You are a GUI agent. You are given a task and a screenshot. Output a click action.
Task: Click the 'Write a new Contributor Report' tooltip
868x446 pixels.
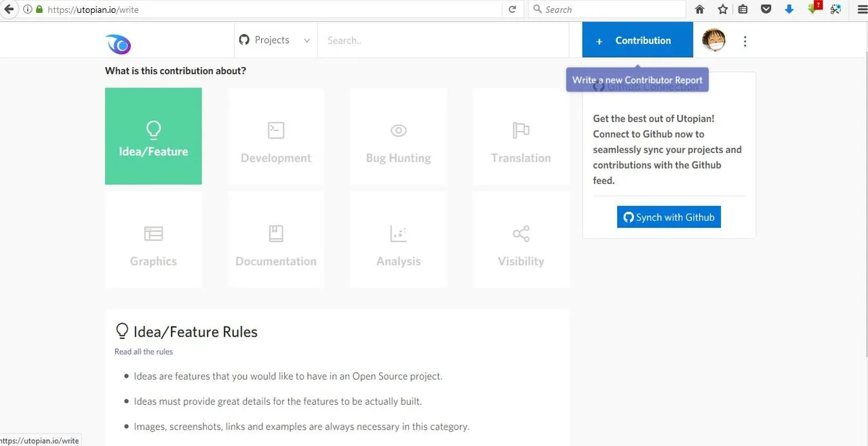(637, 79)
